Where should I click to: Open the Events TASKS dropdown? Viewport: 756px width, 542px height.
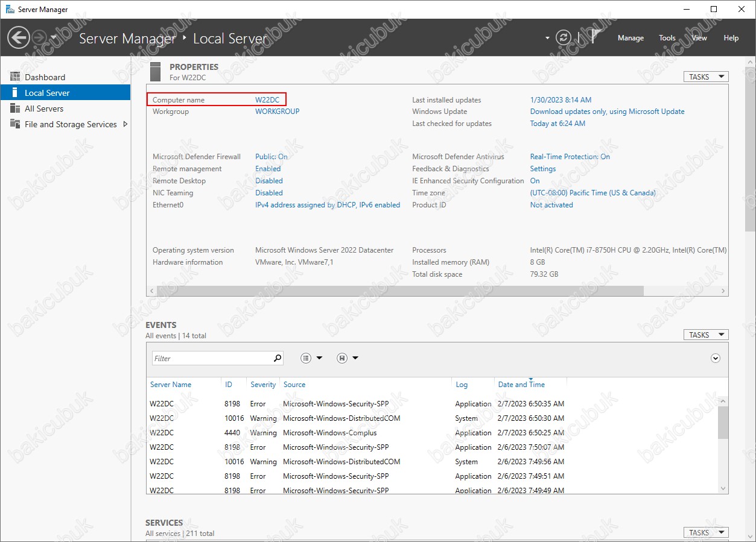[706, 335]
